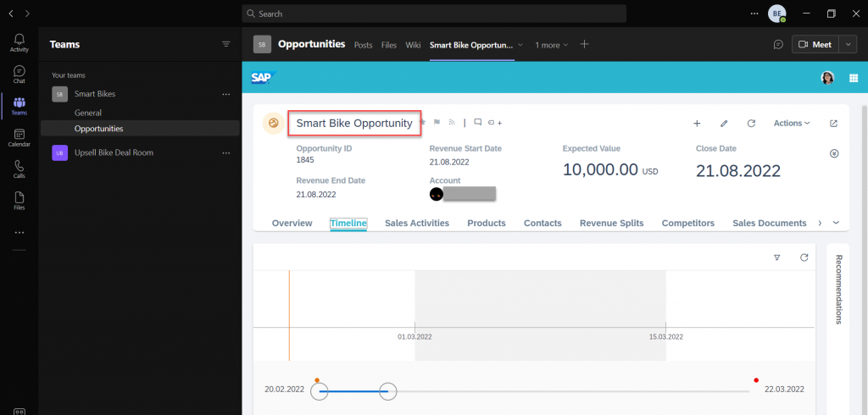Open Files in the Teams sidebar

pyautogui.click(x=19, y=201)
